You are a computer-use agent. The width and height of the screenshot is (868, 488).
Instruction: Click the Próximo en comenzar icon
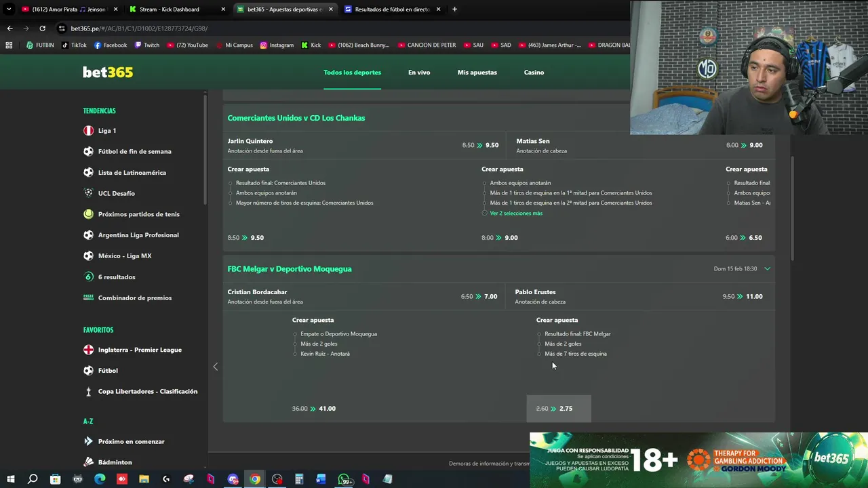(x=88, y=441)
